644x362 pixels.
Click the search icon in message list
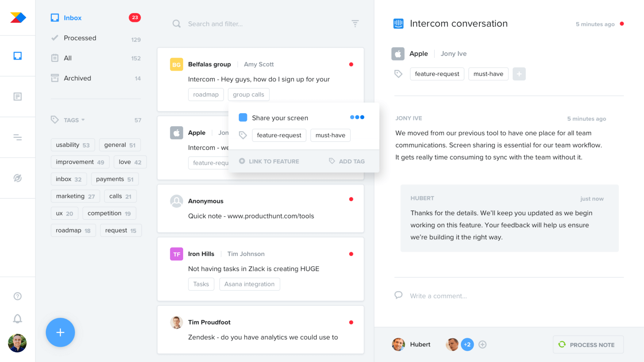coord(177,24)
